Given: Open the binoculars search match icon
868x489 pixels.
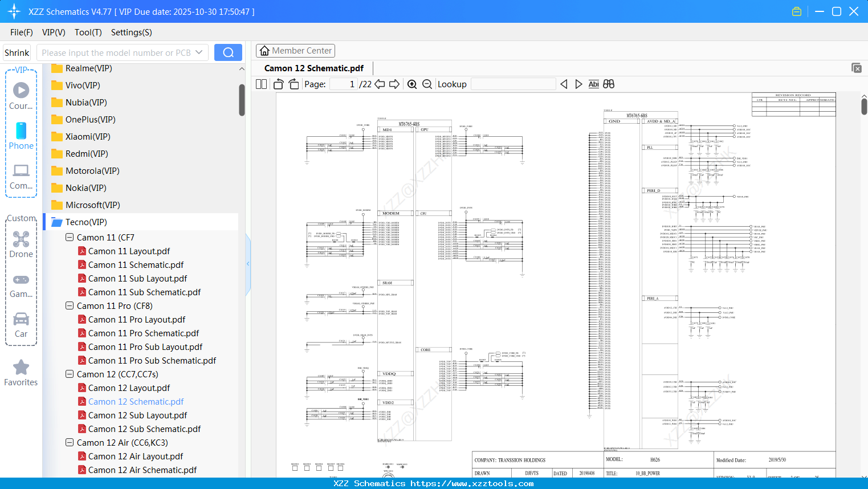Looking at the screenshot, I should coord(608,84).
